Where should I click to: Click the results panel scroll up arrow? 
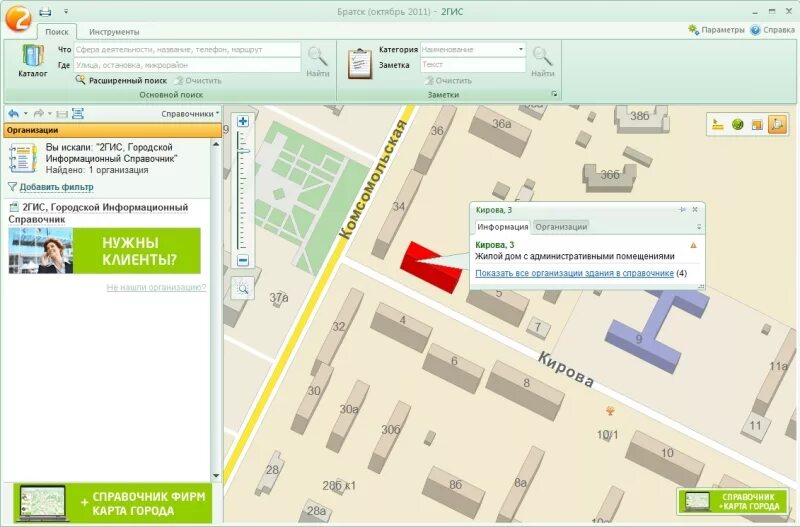tap(216, 144)
